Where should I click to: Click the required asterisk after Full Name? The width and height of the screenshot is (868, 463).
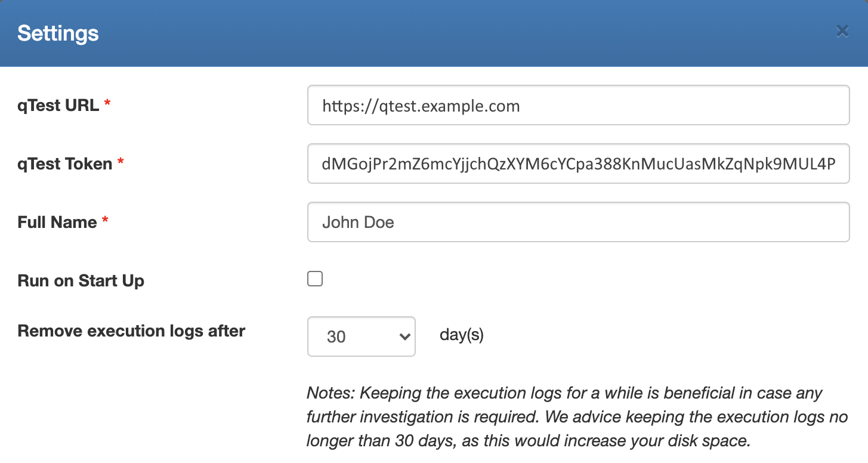click(x=105, y=221)
